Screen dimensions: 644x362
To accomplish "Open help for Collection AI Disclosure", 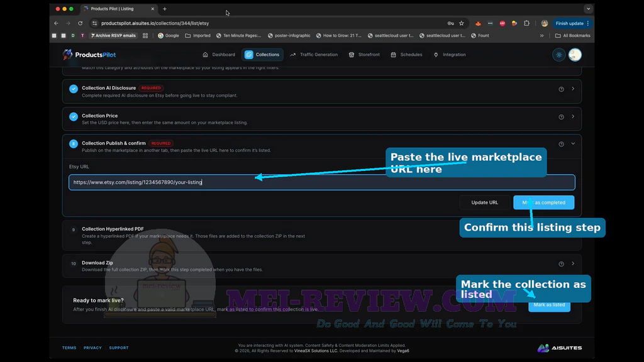I will 561,89.
